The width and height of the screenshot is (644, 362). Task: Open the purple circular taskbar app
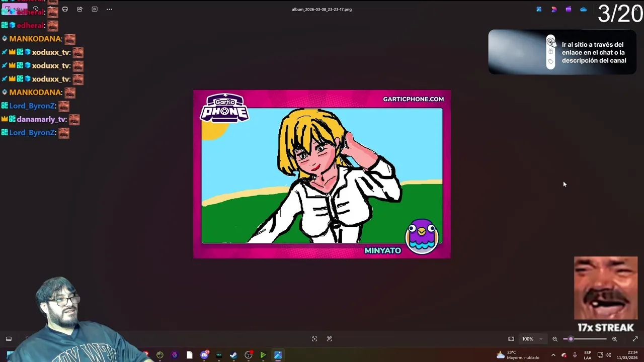click(175, 355)
